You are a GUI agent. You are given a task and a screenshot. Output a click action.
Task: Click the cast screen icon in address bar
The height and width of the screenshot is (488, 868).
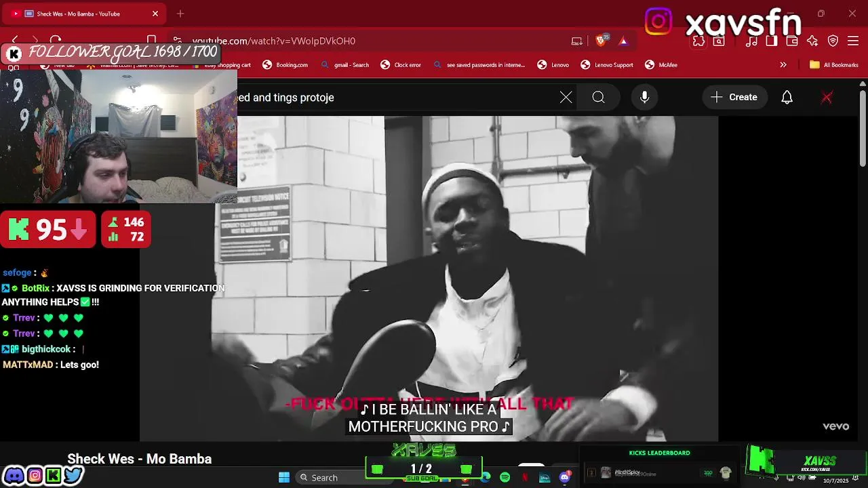pos(577,41)
